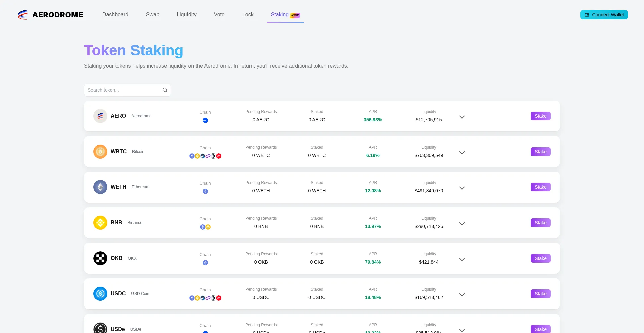This screenshot has width=644, height=333.
Task: Go to the Liquidity tab
Action: click(186, 15)
